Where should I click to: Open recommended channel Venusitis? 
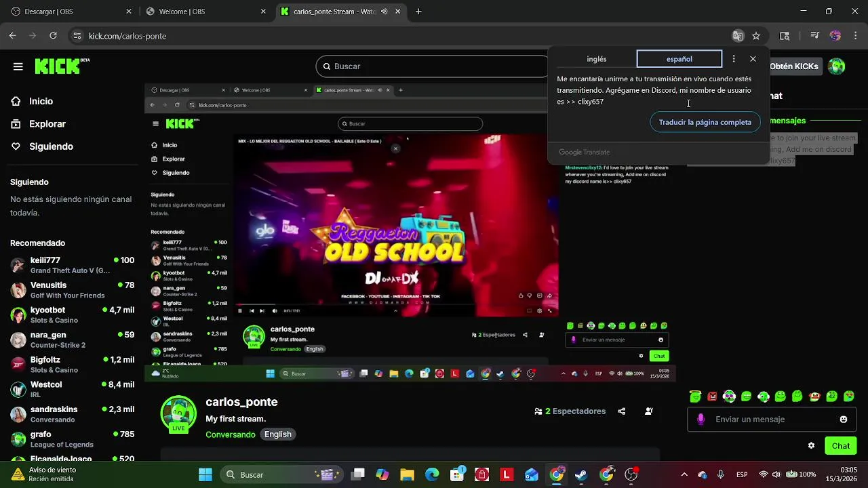[72, 290]
